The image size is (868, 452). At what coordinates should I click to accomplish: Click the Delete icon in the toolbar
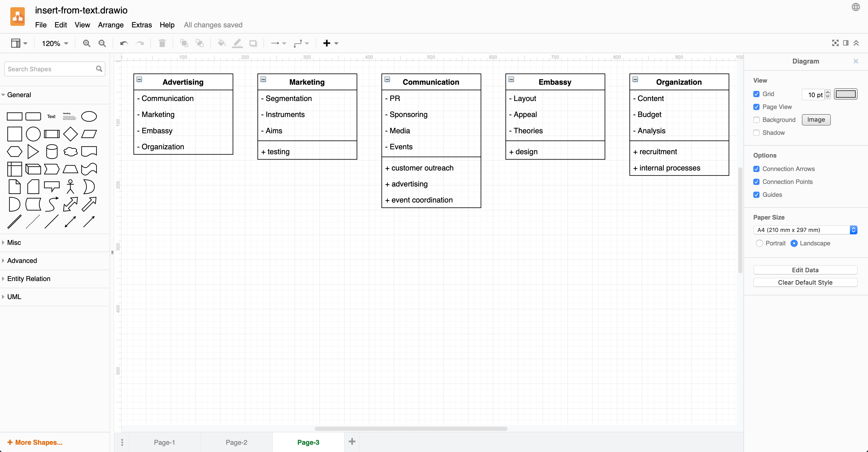162,43
